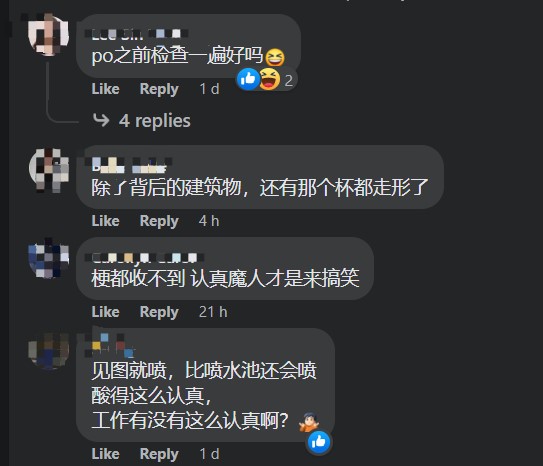Viewport: 543px width, 466px height.
Task: Click the laughing Haha reaction icon
Action: coord(269,79)
